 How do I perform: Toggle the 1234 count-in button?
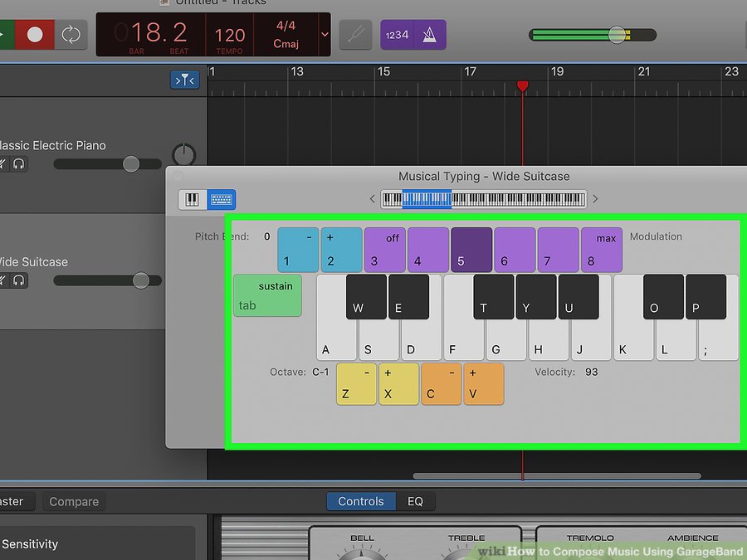click(x=397, y=34)
